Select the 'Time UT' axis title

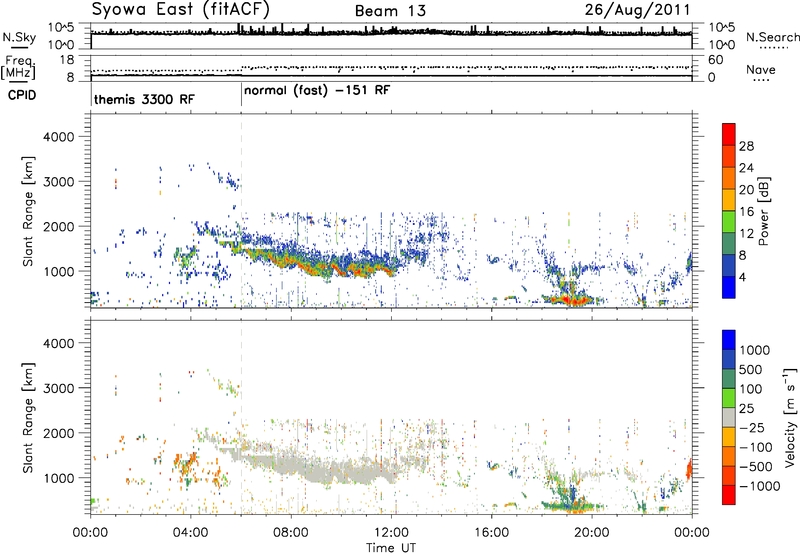pyautogui.click(x=391, y=548)
